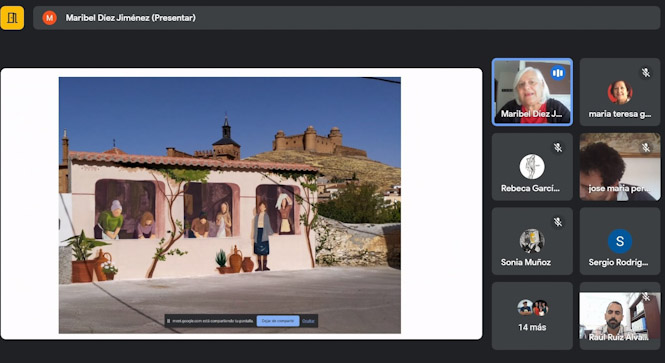665x363 pixels.
Task: Click muted mic icon on jose maria tile
Action: click(645, 148)
